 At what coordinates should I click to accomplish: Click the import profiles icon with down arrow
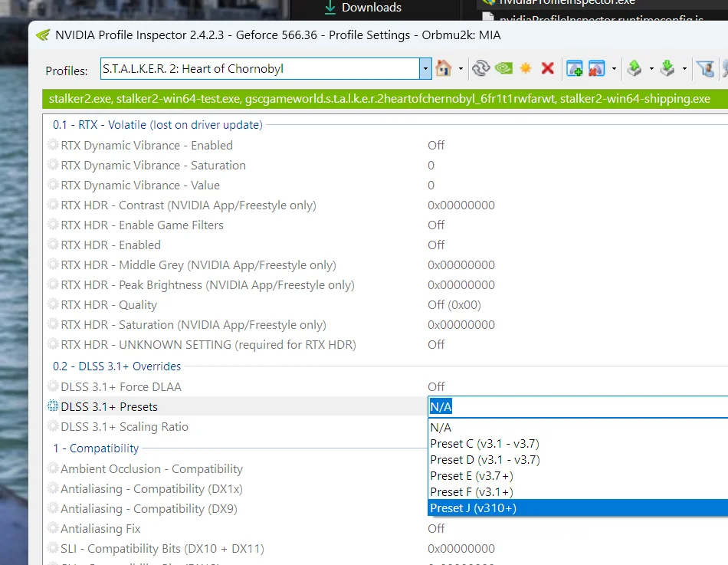[667, 69]
